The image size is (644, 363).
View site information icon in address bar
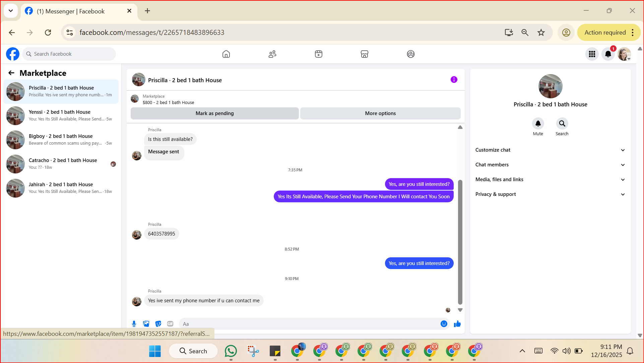[x=70, y=33]
